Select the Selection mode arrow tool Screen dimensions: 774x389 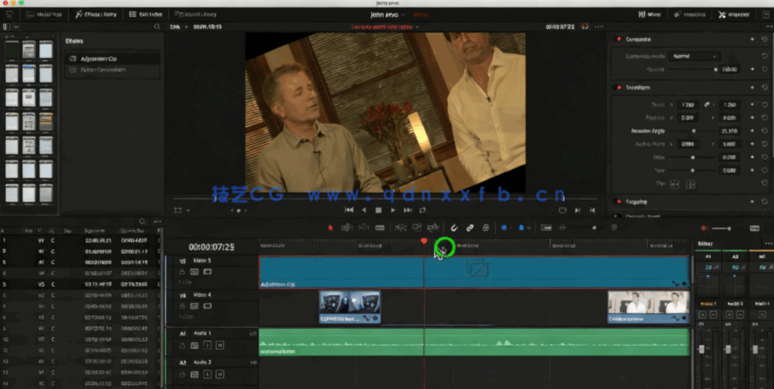coord(331,228)
